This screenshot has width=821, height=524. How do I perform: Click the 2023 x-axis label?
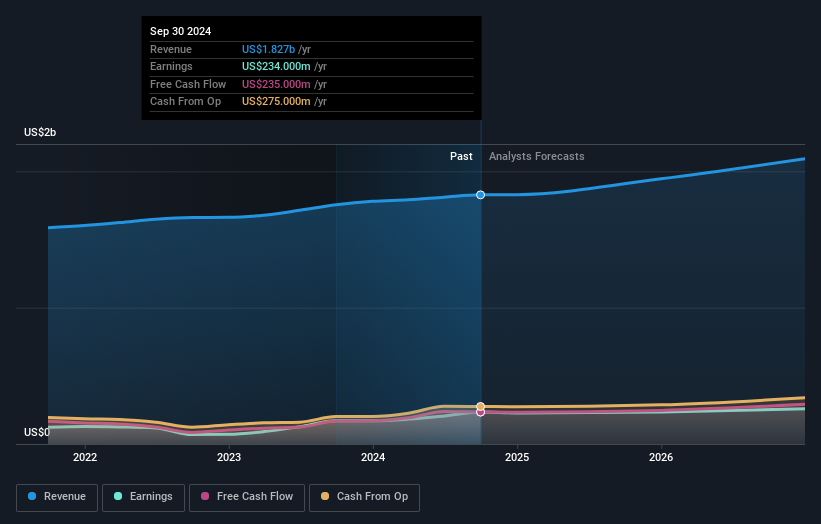[229, 457]
